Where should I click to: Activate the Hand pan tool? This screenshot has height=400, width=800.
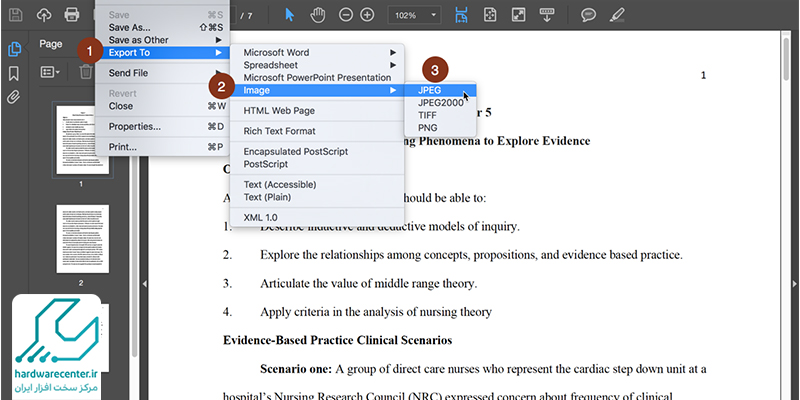(318, 15)
